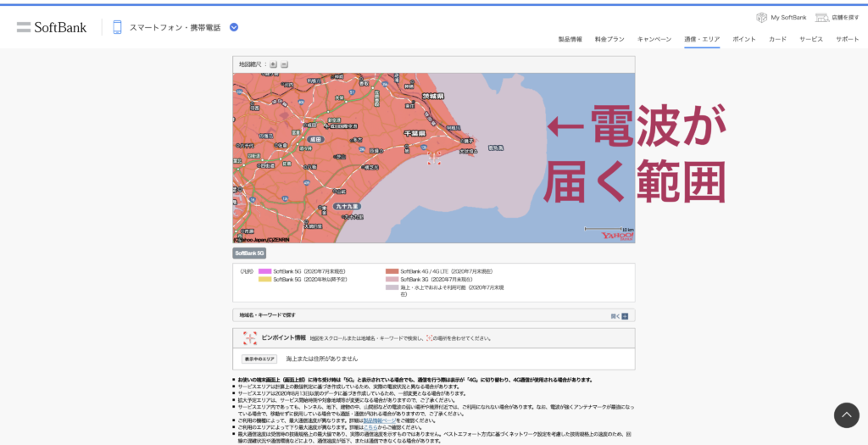Zoom in the map with the plus button
Image resolution: width=868 pixels, height=445 pixels.
[274, 64]
